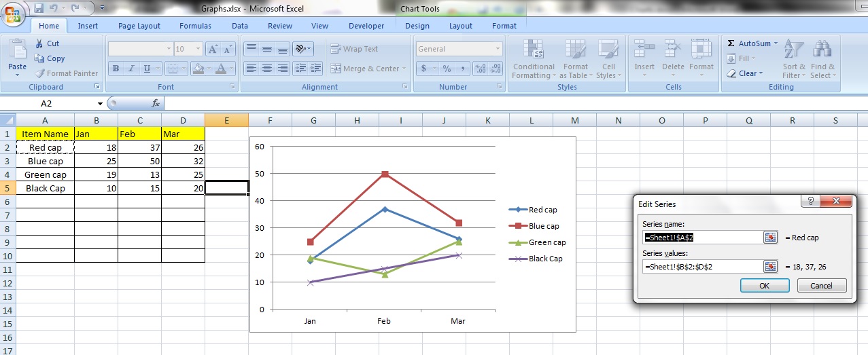The height and width of the screenshot is (355, 868).
Task: Click the Series values input field
Action: 701,267
